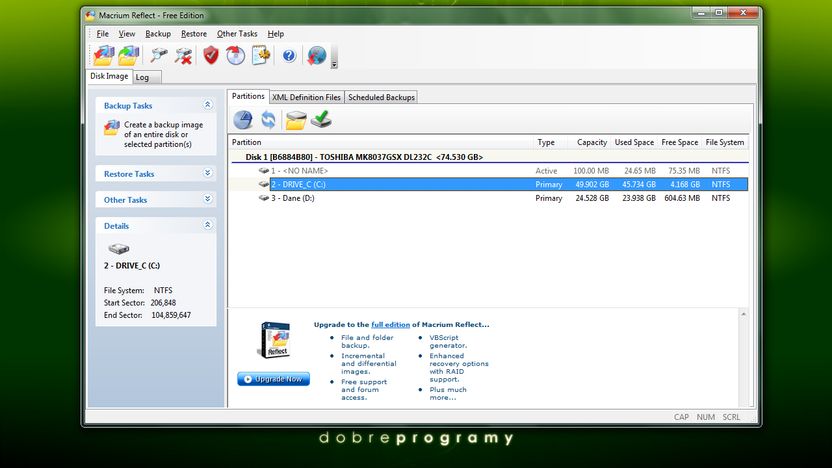832x468 pixels.
Task: Open the toolbar overflow options arrow
Action: (334, 64)
